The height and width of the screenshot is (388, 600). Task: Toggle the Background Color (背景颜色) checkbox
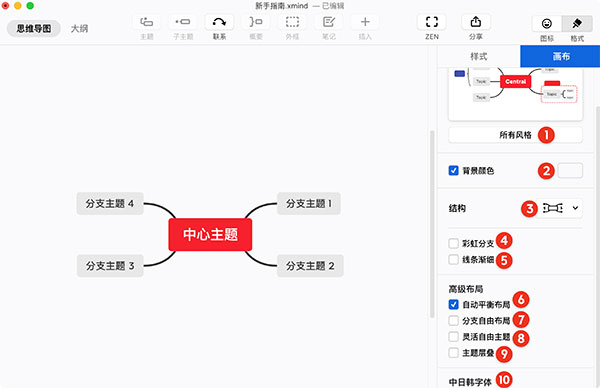click(x=453, y=170)
